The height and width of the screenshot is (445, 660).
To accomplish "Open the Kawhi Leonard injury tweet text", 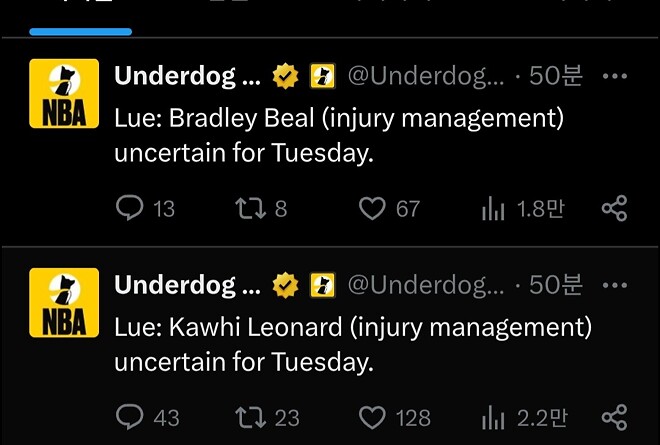I will pos(352,344).
